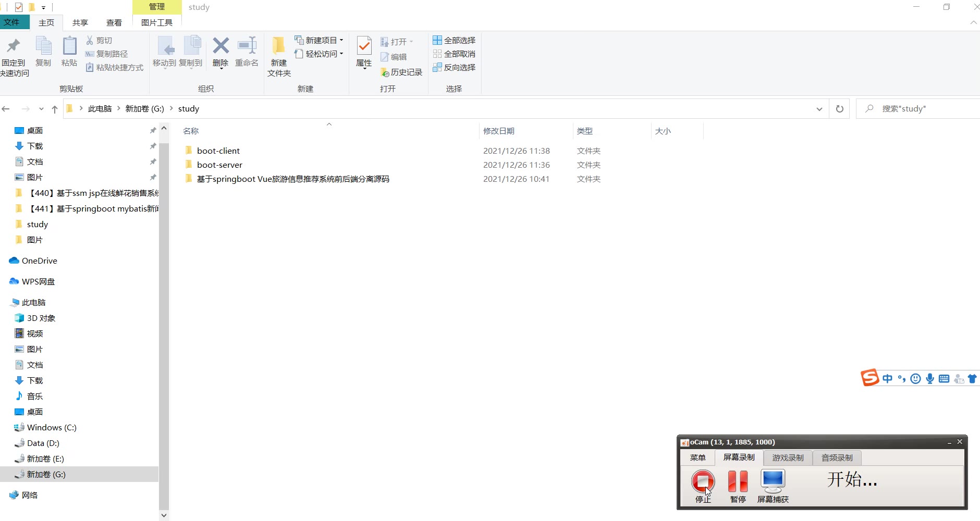
Task: Click Sogou emoji face icon
Action: tap(915, 379)
